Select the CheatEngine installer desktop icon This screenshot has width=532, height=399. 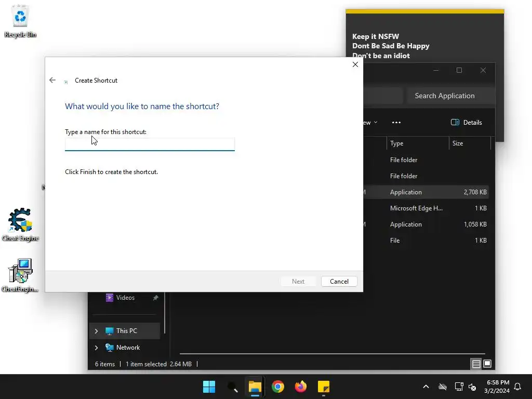[20, 275]
